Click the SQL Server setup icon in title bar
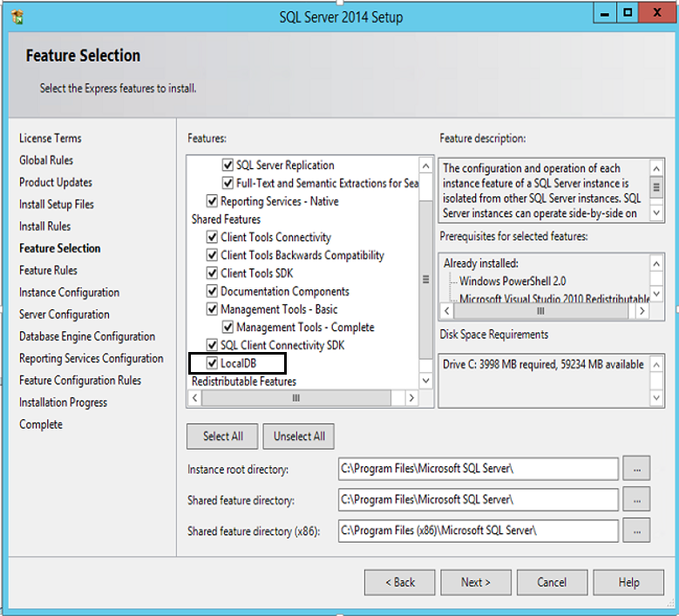 pos(17,17)
